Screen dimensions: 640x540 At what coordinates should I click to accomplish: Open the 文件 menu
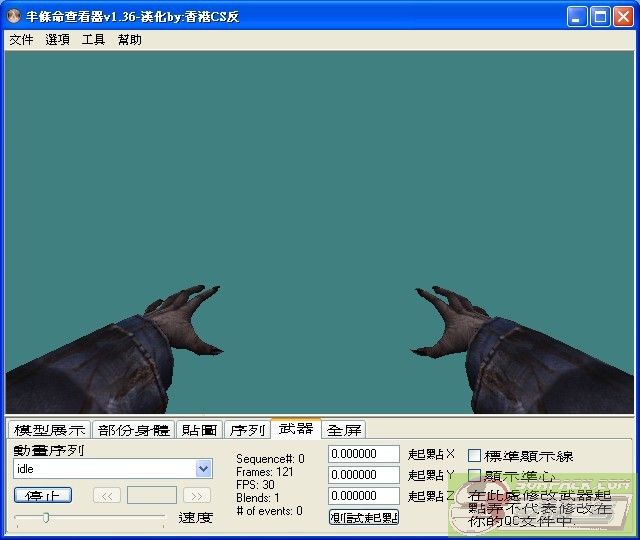coord(21,40)
